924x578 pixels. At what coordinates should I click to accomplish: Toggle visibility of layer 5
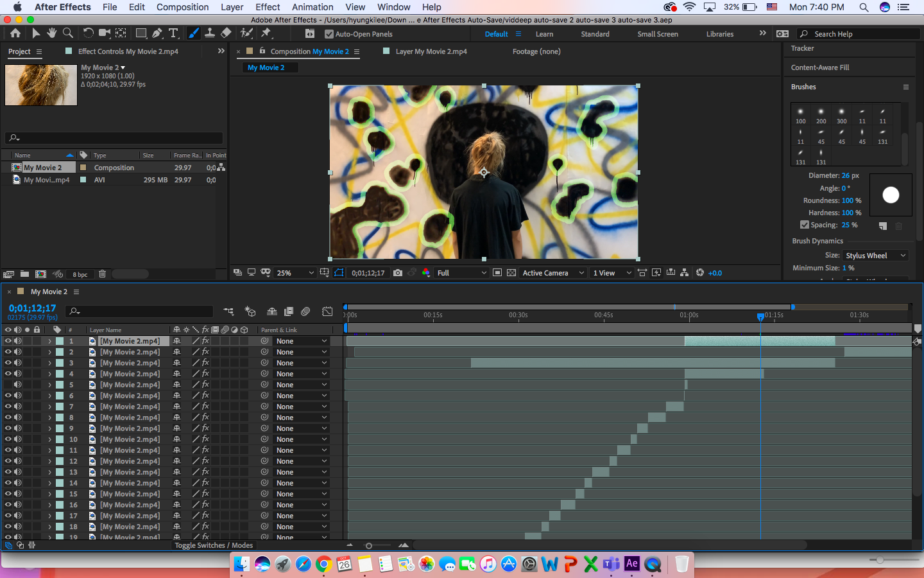click(8, 384)
